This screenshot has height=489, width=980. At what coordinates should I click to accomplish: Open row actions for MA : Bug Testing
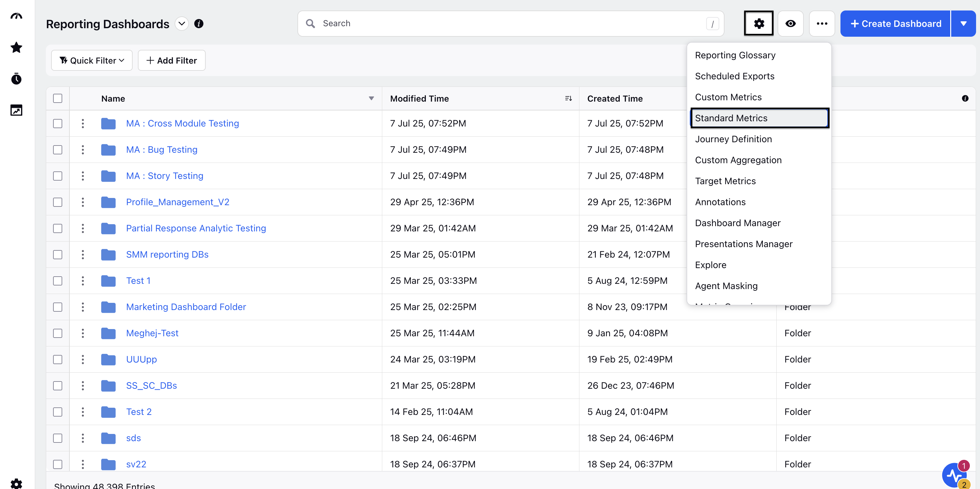click(x=83, y=149)
